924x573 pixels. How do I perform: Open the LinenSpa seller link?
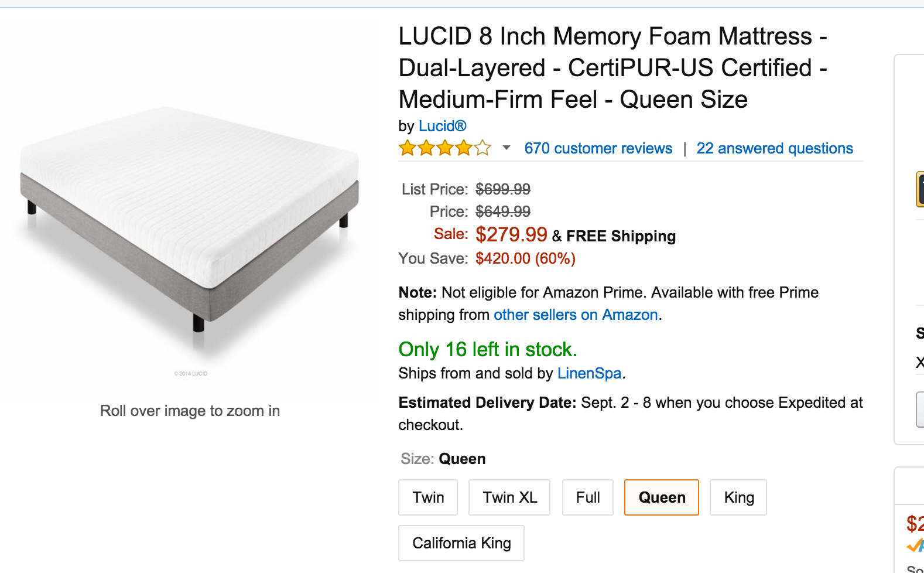589,374
